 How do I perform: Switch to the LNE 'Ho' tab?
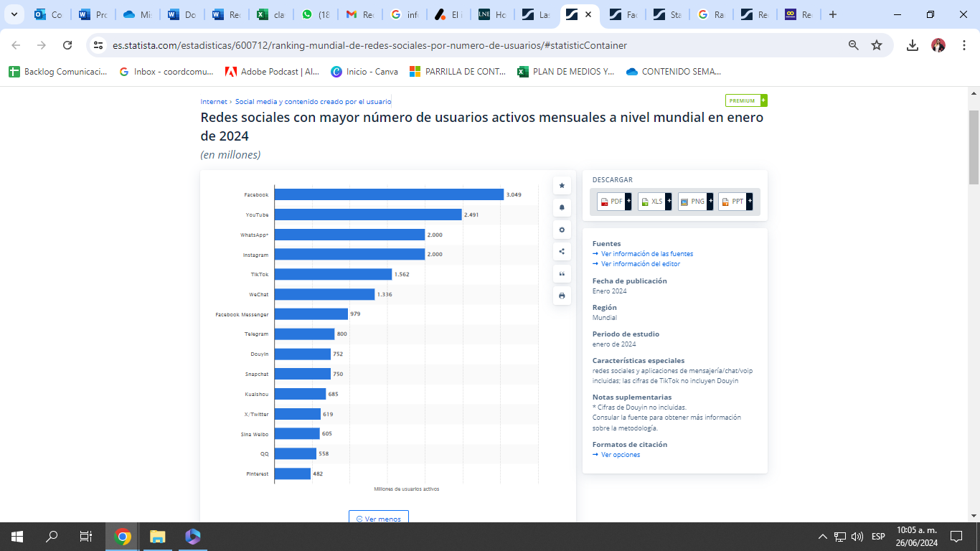click(494, 14)
